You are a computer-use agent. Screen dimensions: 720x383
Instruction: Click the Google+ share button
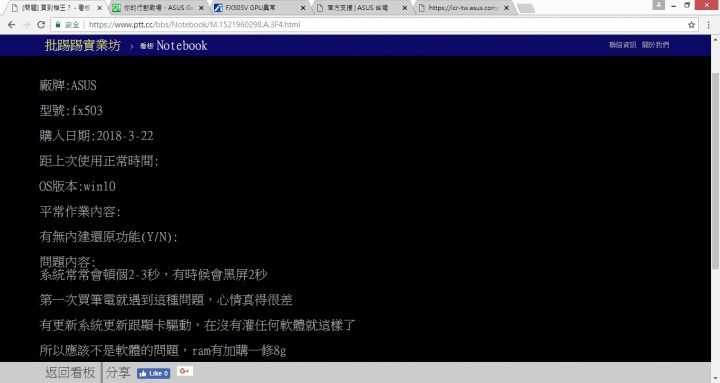tap(185, 371)
